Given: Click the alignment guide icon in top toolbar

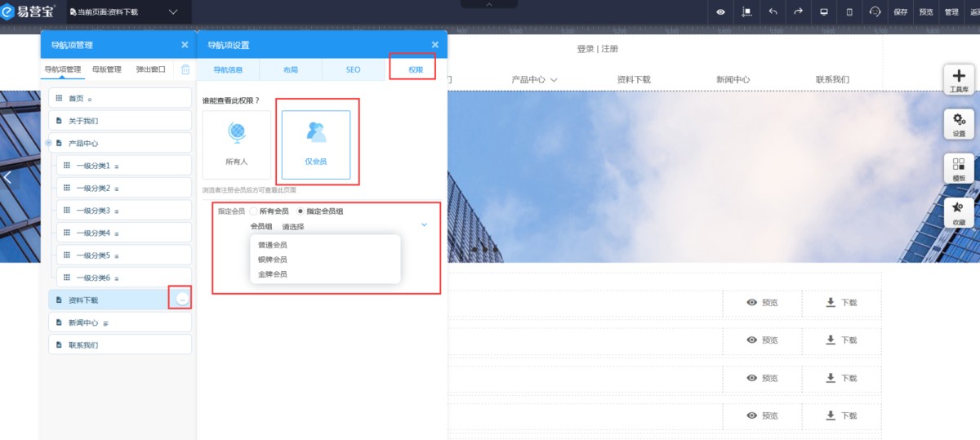Looking at the screenshot, I should [x=746, y=12].
